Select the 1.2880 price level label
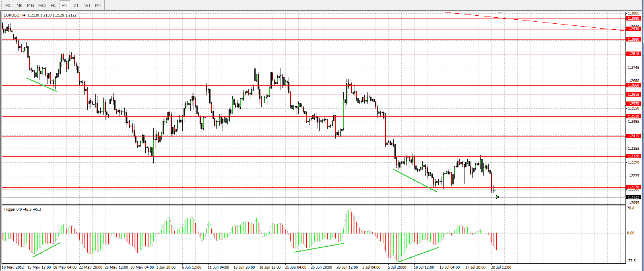This screenshot has height=271, width=644. point(634,39)
